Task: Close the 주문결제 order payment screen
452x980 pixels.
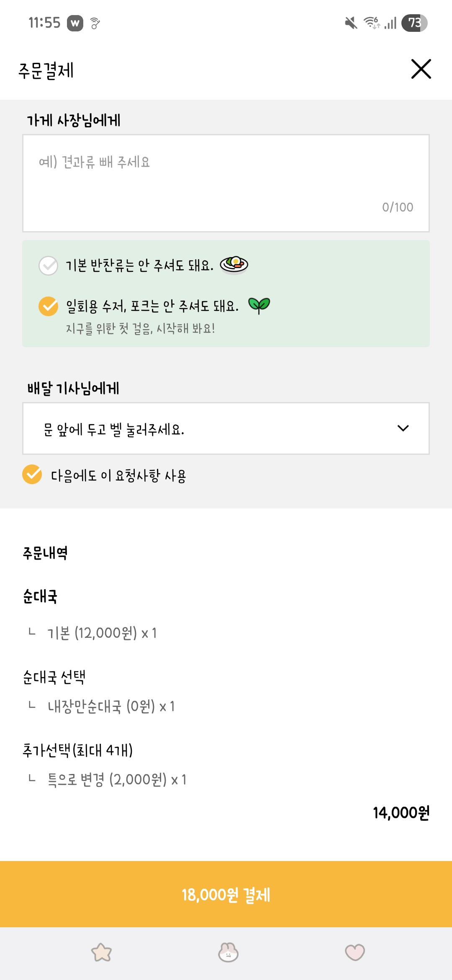Action: coord(421,69)
